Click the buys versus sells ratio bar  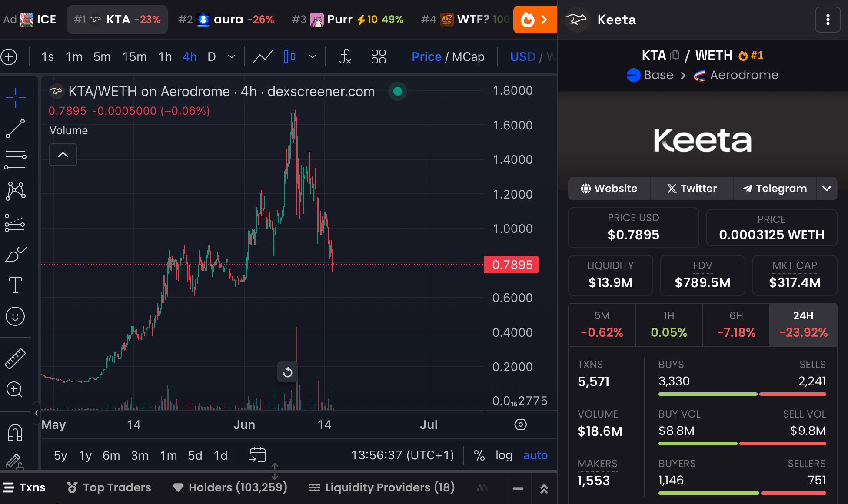[742, 394]
